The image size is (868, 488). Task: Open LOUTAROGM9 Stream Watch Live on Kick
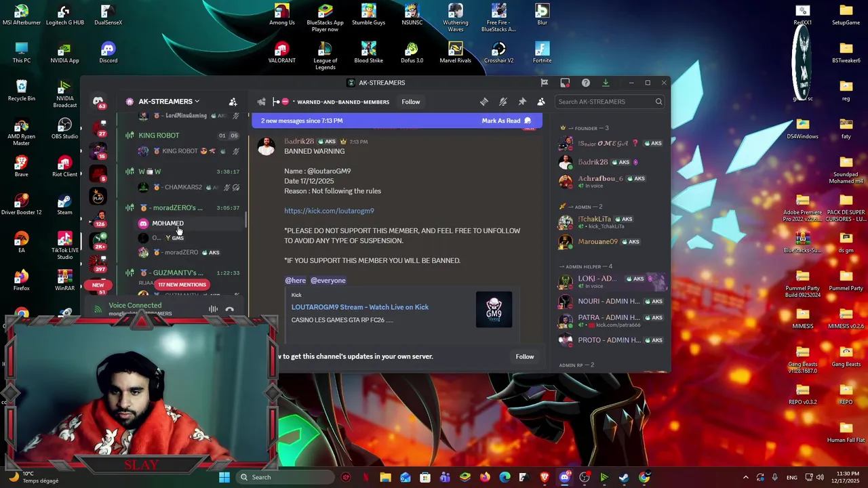[x=360, y=307]
